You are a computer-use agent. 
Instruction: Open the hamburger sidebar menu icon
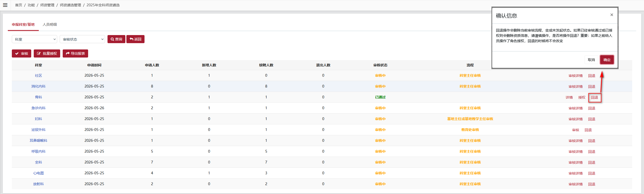pyautogui.click(x=5, y=5)
